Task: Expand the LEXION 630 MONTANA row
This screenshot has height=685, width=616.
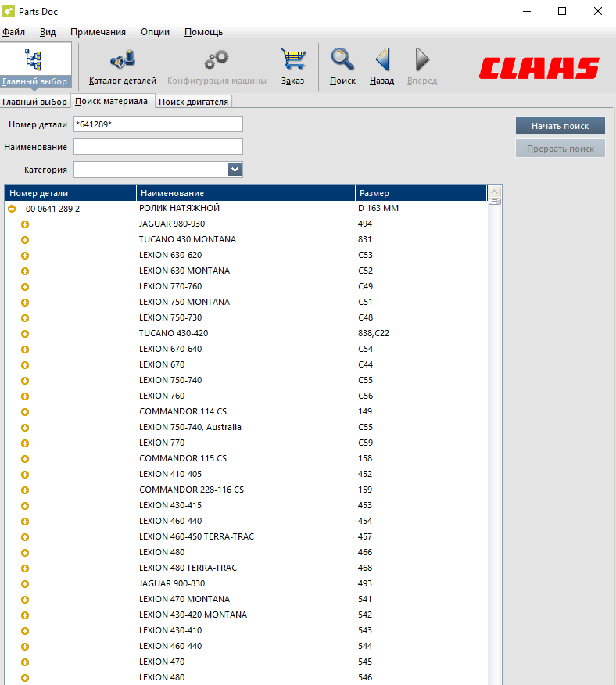Action: pos(25,271)
